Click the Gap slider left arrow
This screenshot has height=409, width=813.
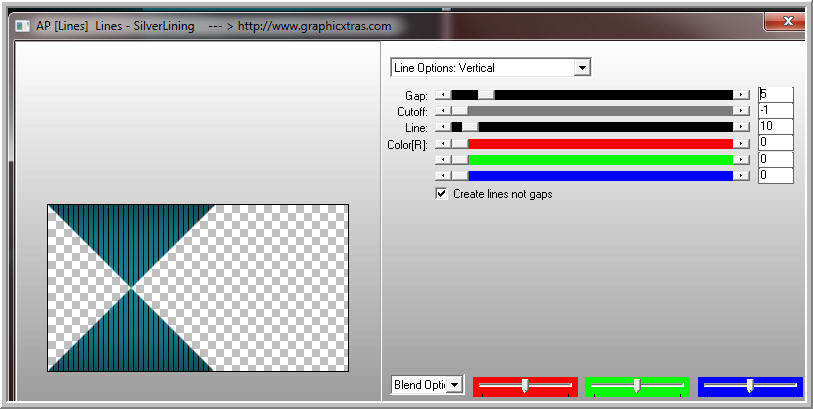click(x=443, y=95)
